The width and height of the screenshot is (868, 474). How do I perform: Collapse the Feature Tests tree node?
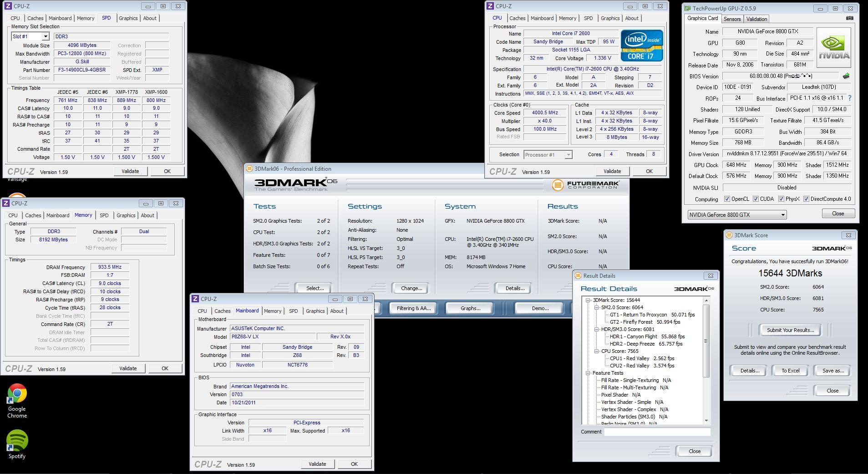tap(588, 373)
